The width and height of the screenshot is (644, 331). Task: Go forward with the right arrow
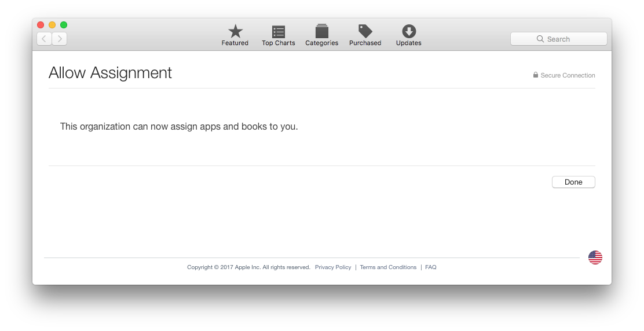(60, 39)
